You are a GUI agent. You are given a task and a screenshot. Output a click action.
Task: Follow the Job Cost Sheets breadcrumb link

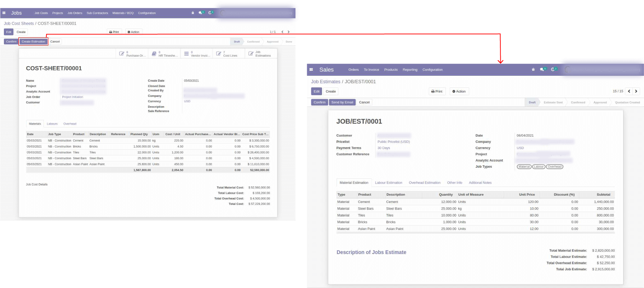(19, 23)
